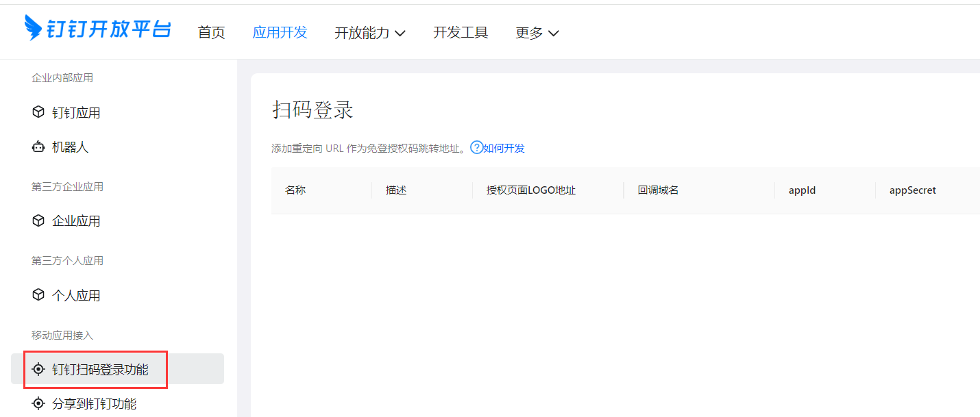Image resolution: width=980 pixels, height=417 pixels.
Task: Click the cube icon next to 企业应用
Action: point(38,220)
